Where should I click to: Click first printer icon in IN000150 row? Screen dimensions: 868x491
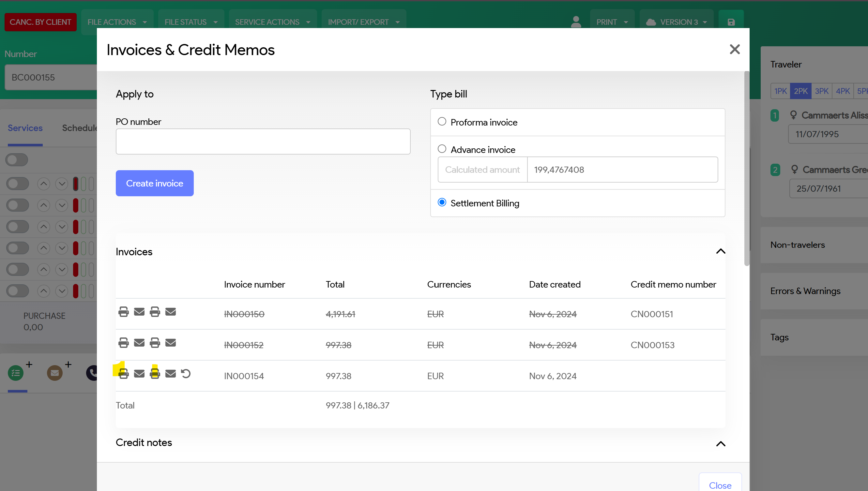point(124,312)
